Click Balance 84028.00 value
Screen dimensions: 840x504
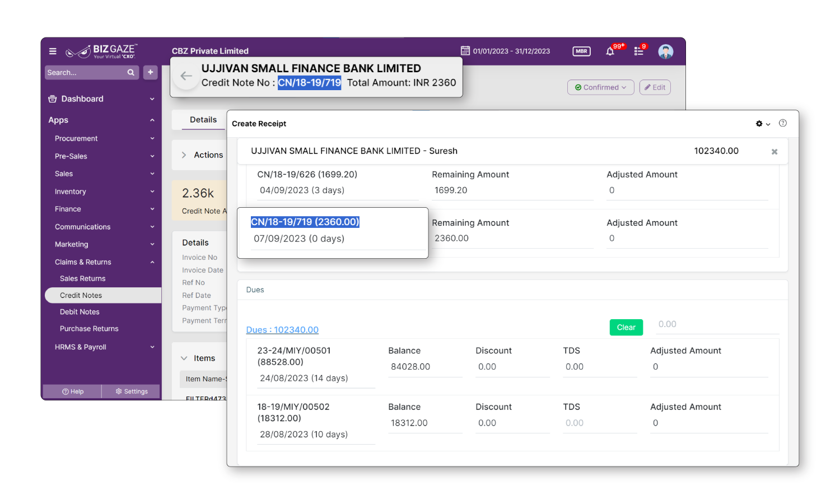point(410,367)
